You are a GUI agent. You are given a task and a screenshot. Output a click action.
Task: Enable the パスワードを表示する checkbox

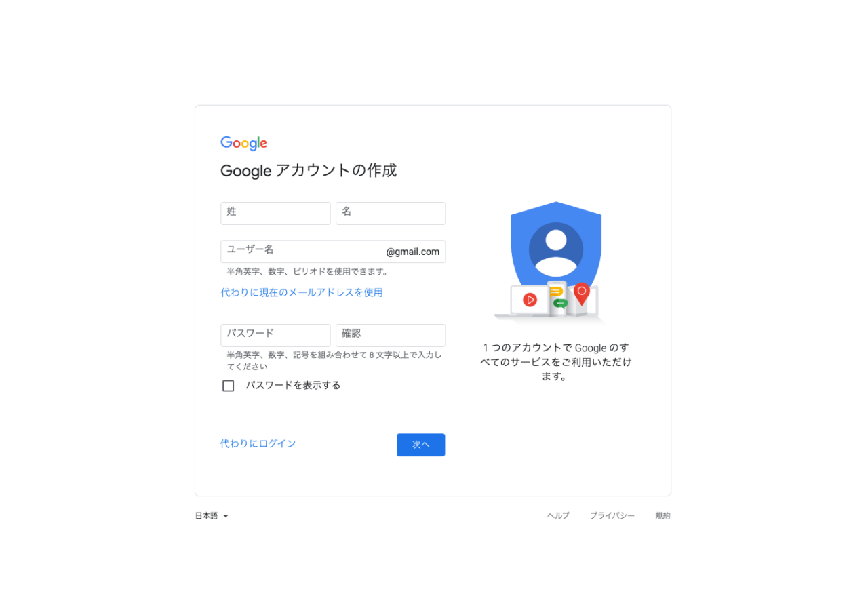pyautogui.click(x=229, y=386)
